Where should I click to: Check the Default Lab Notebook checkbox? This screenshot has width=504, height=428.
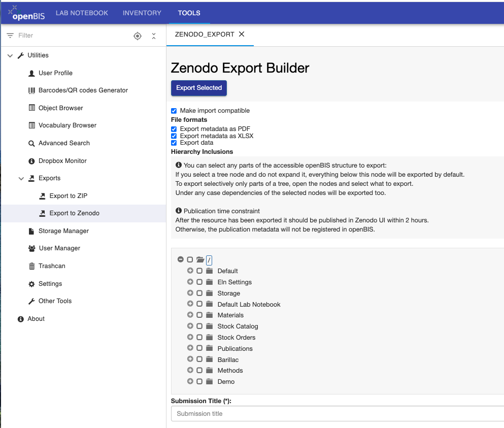click(199, 304)
